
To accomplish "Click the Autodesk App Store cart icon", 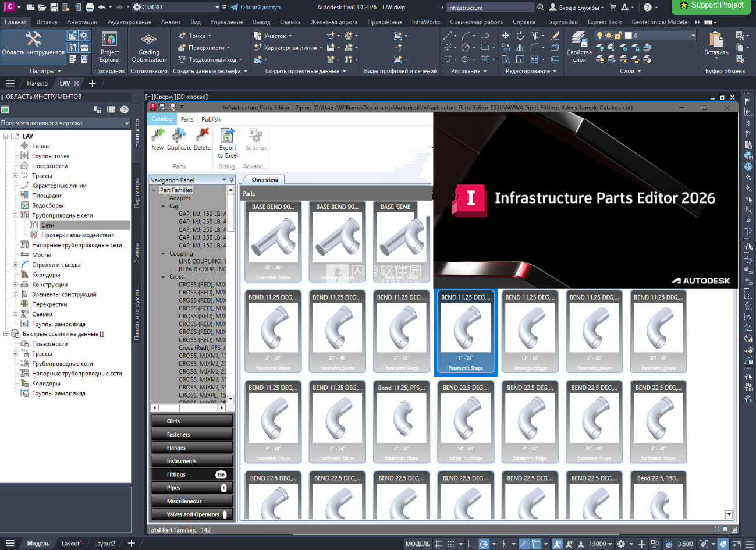I will (613, 8).
